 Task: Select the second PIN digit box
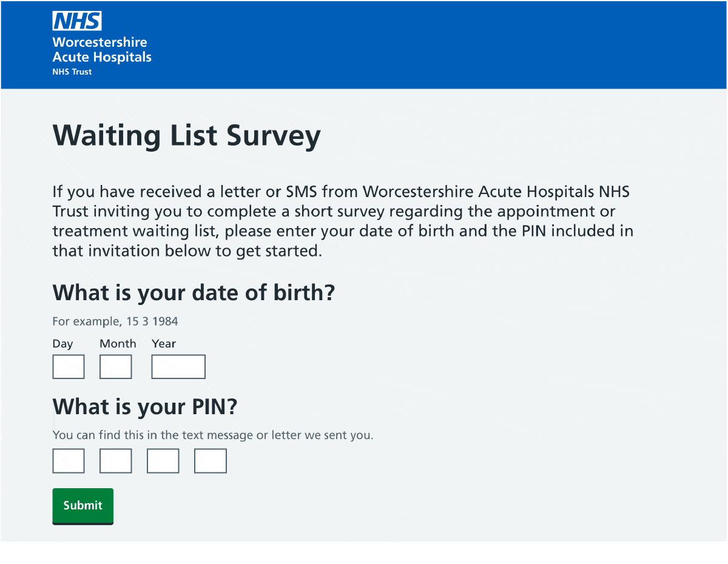[x=116, y=461]
